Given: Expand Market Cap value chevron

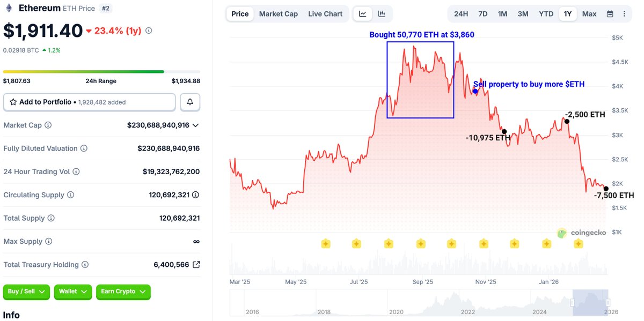Looking at the screenshot, I should 195,125.
